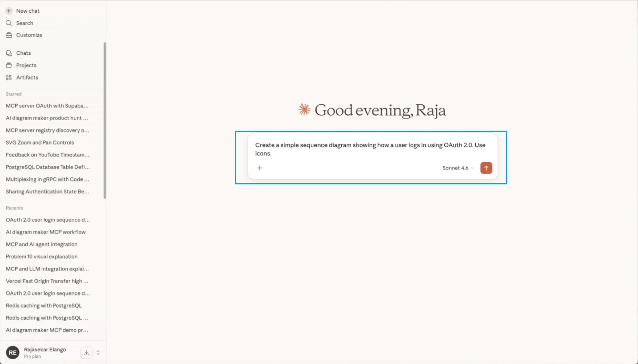Click the sidebar vertical scrollbar
The width and height of the screenshot is (638, 364).
[105, 120]
